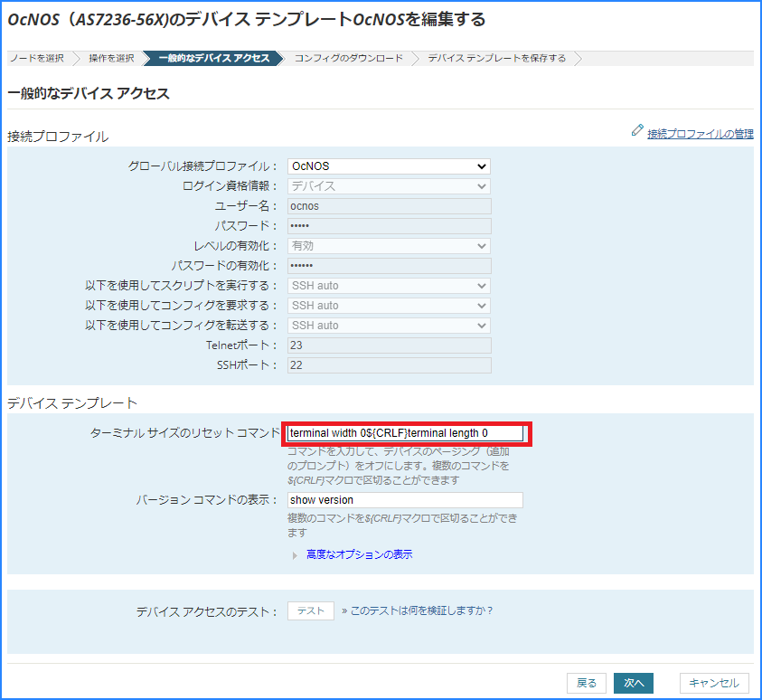
Task: Open the このテストは何を検証しますか? link
Action: tap(421, 611)
